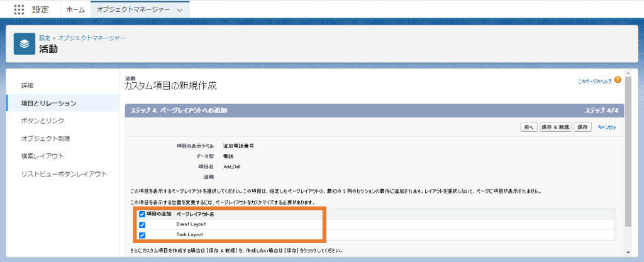Follow the オブジェクトマネージャー breadcrumb link

[92, 38]
